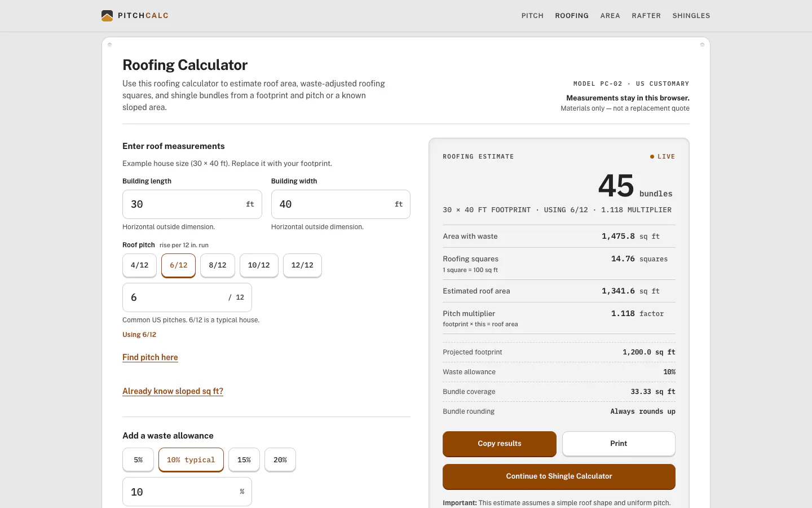The height and width of the screenshot is (508, 812).
Task: Click the PitchCalc roof logo icon
Action: click(107, 16)
